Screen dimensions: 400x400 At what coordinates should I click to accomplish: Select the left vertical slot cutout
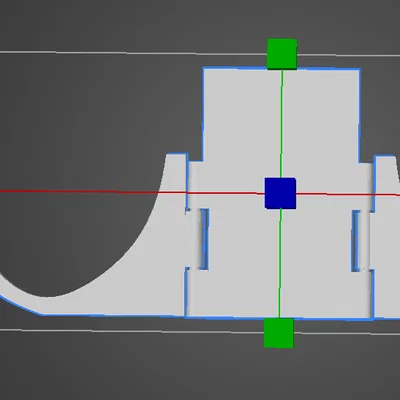click(204, 239)
